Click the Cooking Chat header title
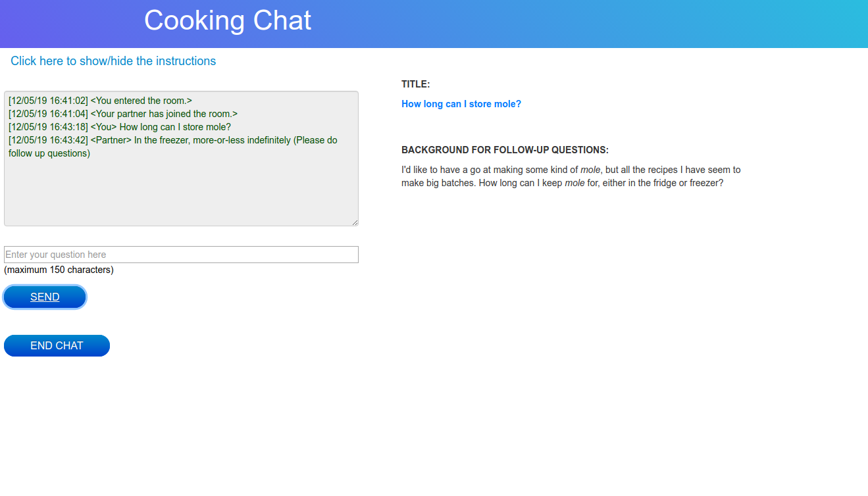 point(227,21)
